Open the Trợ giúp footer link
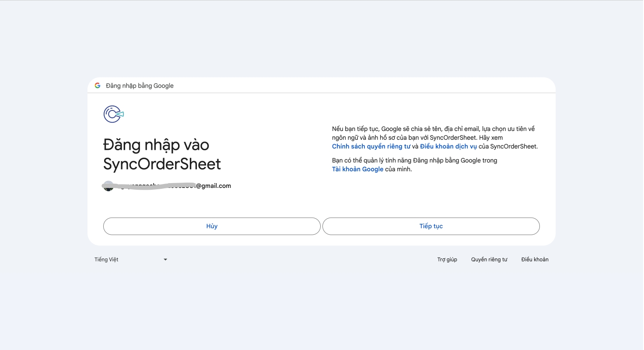Image resolution: width=644 pixels, height=350 pixels. tap(447, 260)
